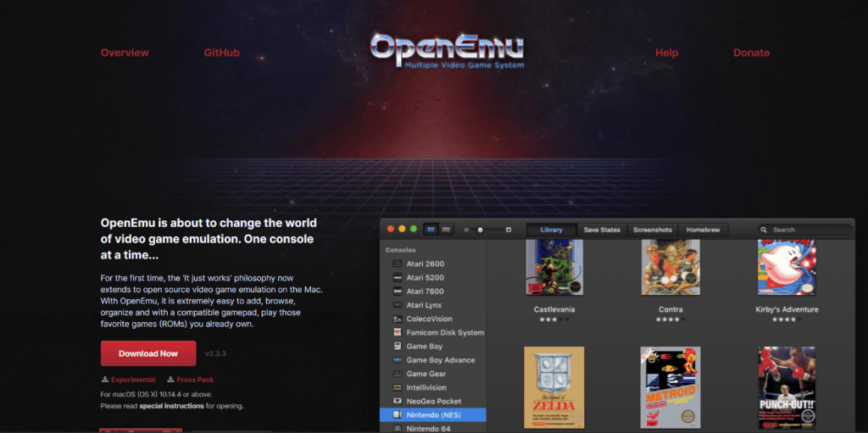Click the largest thumbnail size icon
The image size is (868, 433).
pyautogui.click(x=509, y=230)
